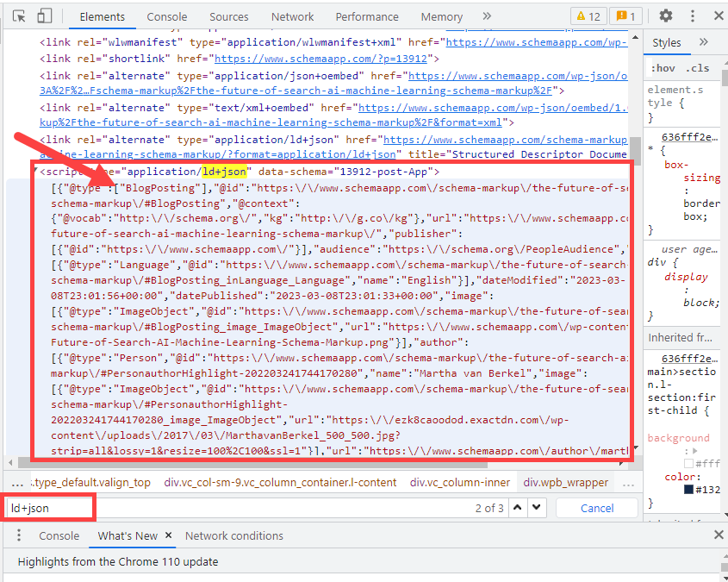Open the more panels chevron menu

(x=486, y=16)
